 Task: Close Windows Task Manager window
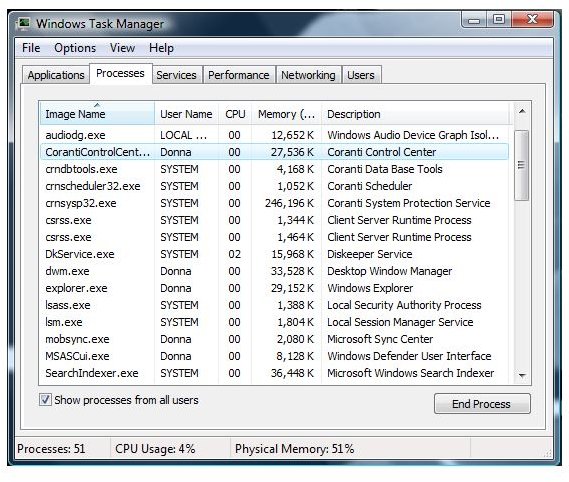coord(532,19)
